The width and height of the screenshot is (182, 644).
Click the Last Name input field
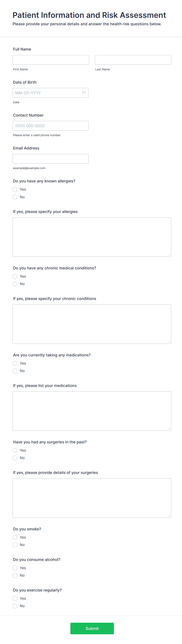click(x=133, y=60)
